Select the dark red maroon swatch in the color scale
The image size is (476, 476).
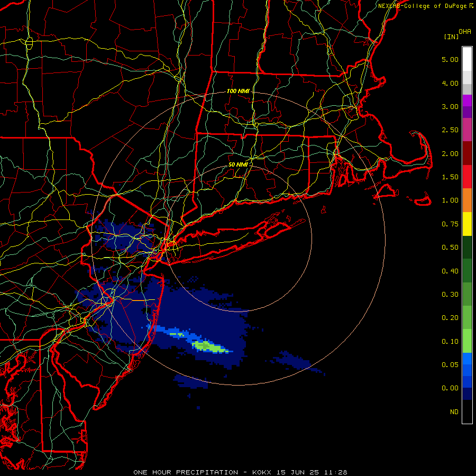[x=467, y=153]
